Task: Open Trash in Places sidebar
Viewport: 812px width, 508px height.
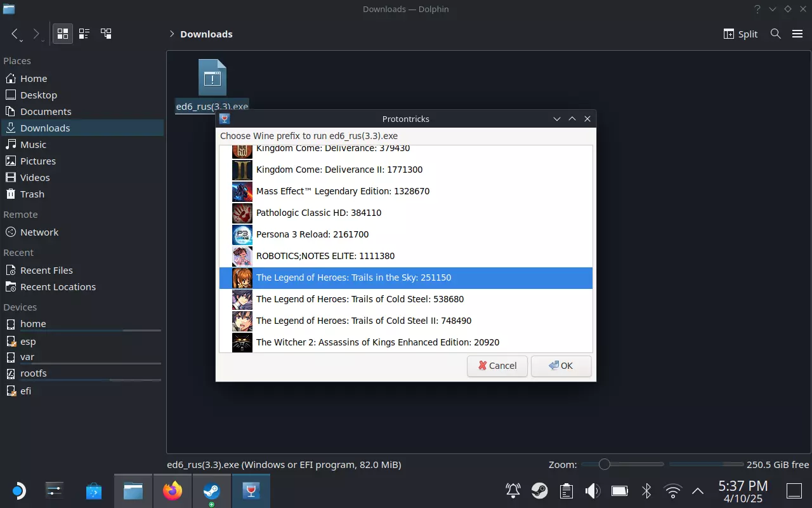Action: [x=82, y=194]
